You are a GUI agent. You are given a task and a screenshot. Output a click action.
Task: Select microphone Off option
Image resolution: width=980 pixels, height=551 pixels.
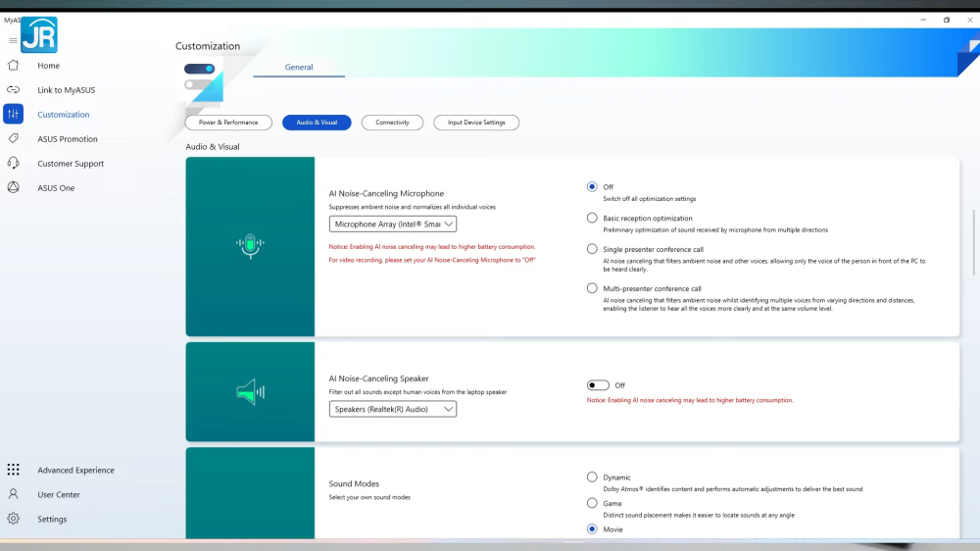click(592, 186)
